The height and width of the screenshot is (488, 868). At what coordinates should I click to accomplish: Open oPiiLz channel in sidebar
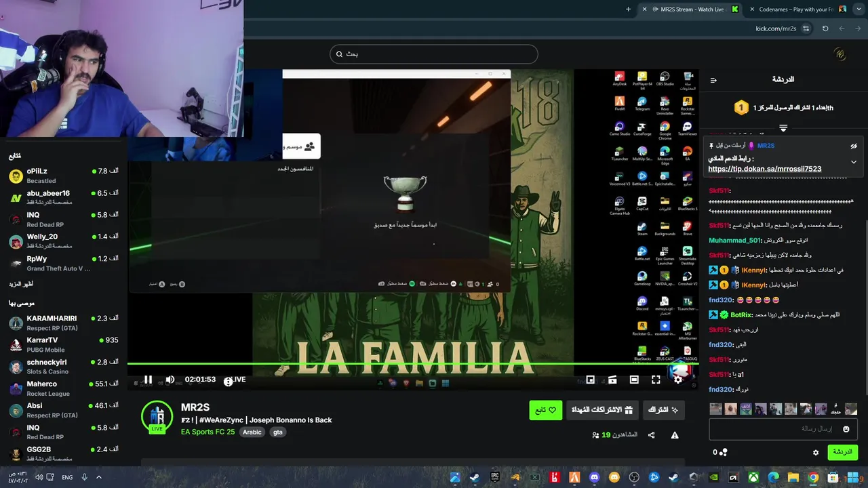click(x=64, y=176)
